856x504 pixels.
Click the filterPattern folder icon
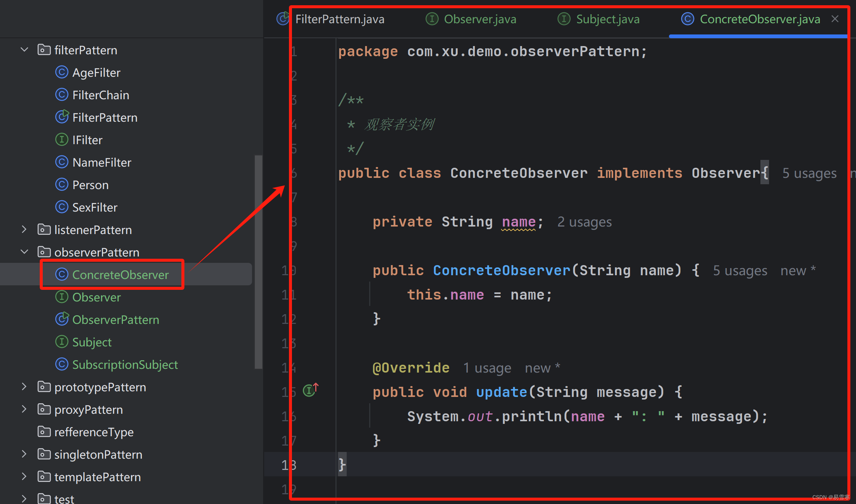(x=44, y=49)
